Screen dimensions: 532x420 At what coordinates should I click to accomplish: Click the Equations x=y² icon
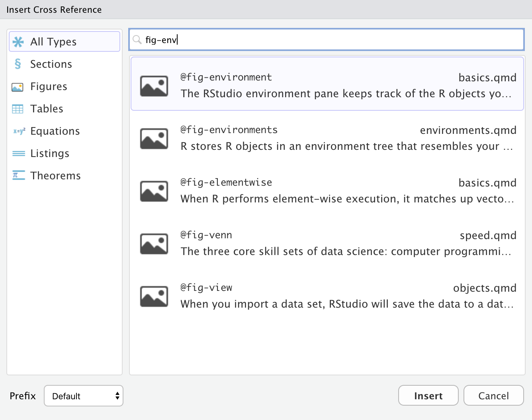coord(19,131)
